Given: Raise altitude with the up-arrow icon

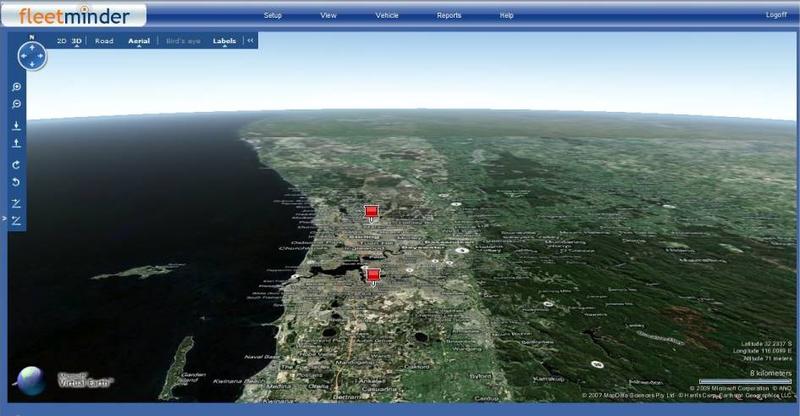Looking at the screenshot, I should pos(16,143).
